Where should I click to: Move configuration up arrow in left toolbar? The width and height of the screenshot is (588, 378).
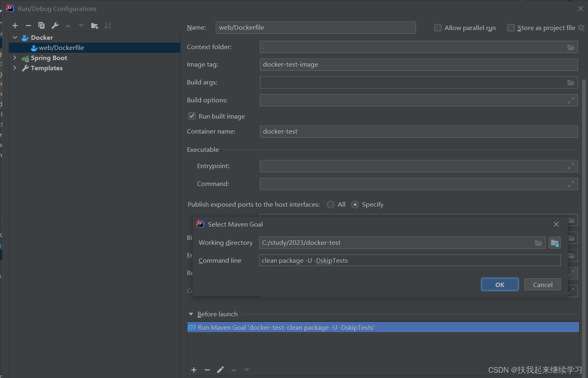68,26
